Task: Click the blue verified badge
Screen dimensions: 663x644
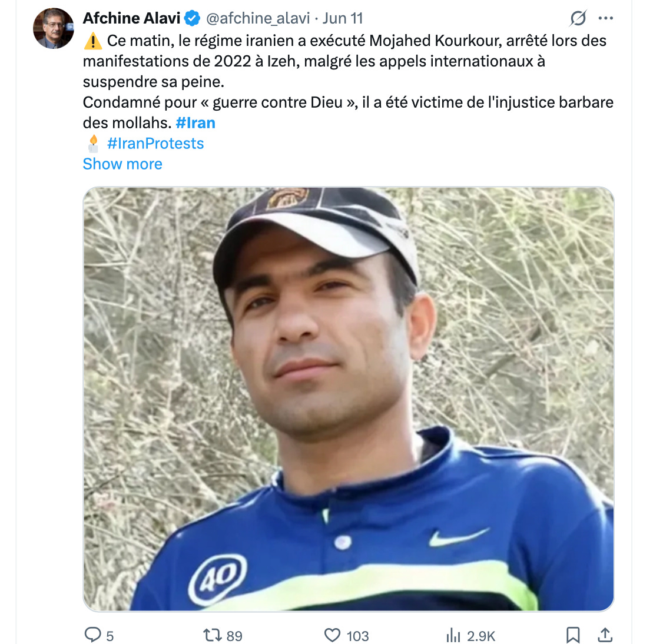Action: 193,18
